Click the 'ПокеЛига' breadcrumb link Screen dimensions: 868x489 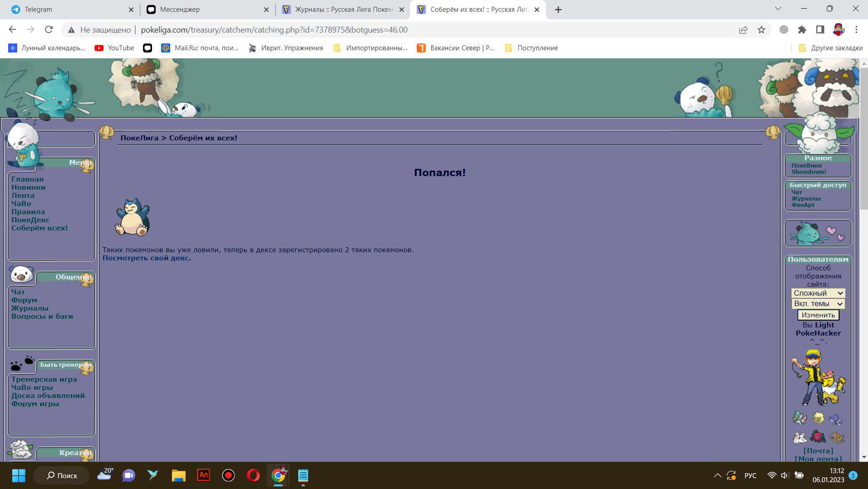(x=139, y=138)
